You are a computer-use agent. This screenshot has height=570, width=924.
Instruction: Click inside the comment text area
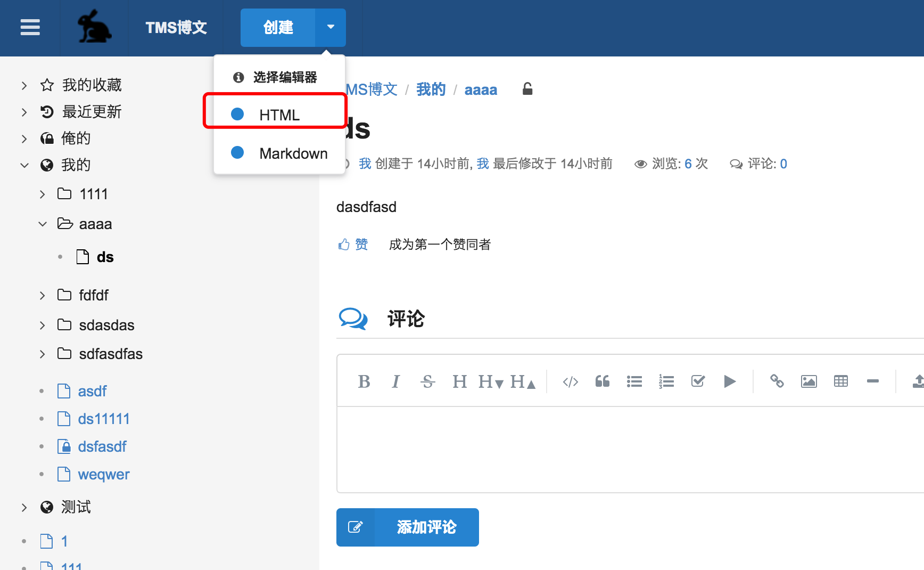(x=630, y=450)
